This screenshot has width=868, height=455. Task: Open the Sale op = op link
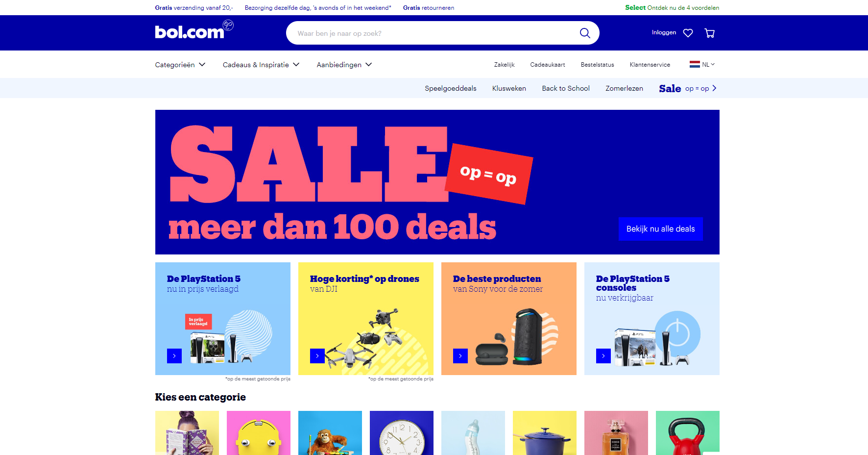pos(688,88)
